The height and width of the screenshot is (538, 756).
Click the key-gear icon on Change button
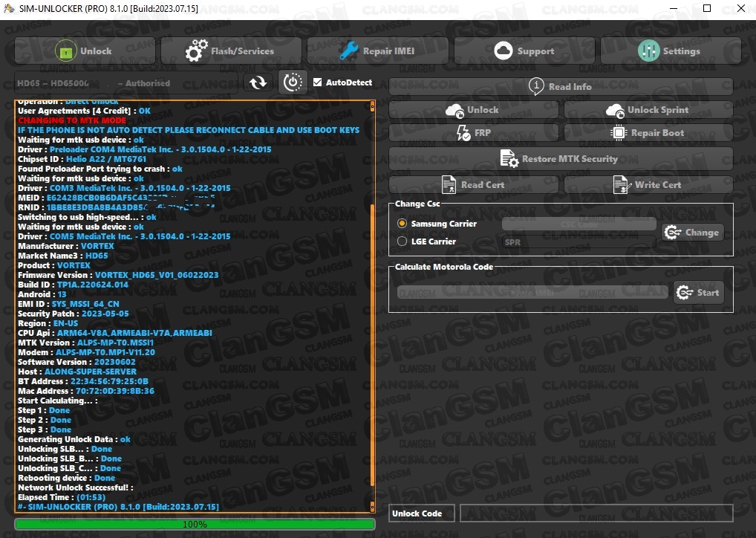[x=673, y=233]
